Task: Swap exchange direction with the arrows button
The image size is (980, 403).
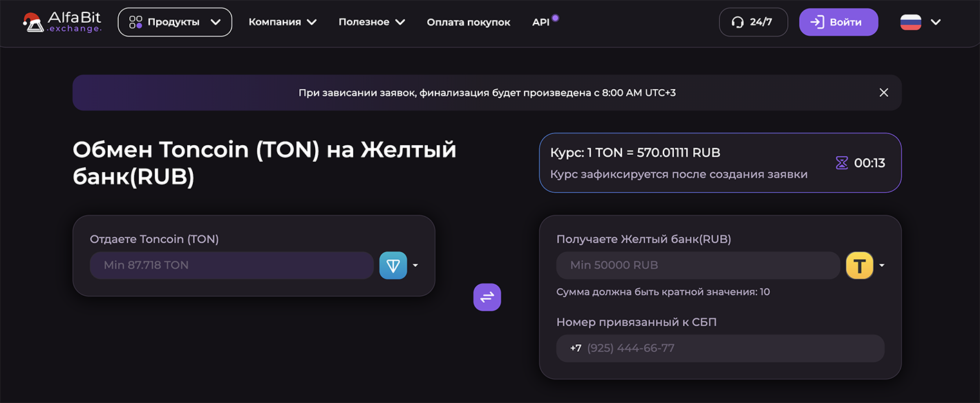Action: click(x=487, y=297)
